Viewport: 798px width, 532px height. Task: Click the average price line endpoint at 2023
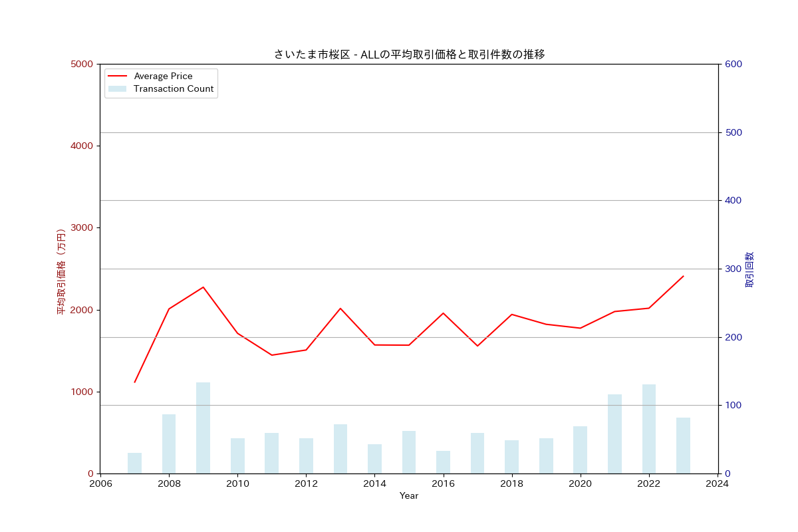pos(683,276)
